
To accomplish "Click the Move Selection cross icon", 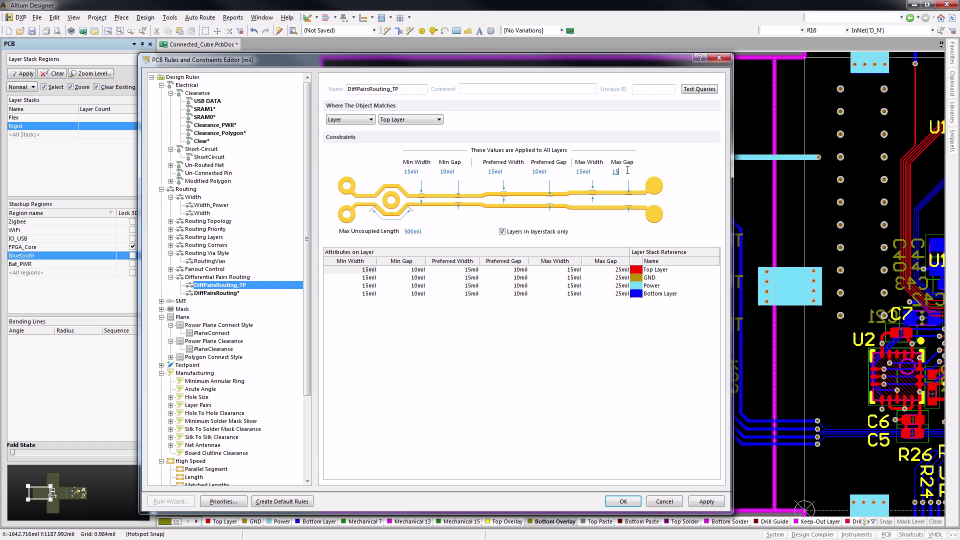I will click(217, 31).
